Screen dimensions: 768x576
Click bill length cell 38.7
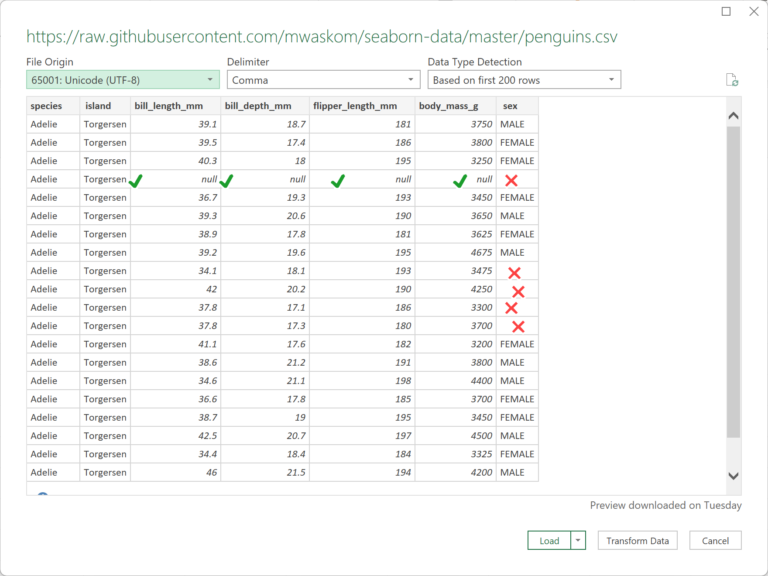pyautogui.click(x=175, y=417)
